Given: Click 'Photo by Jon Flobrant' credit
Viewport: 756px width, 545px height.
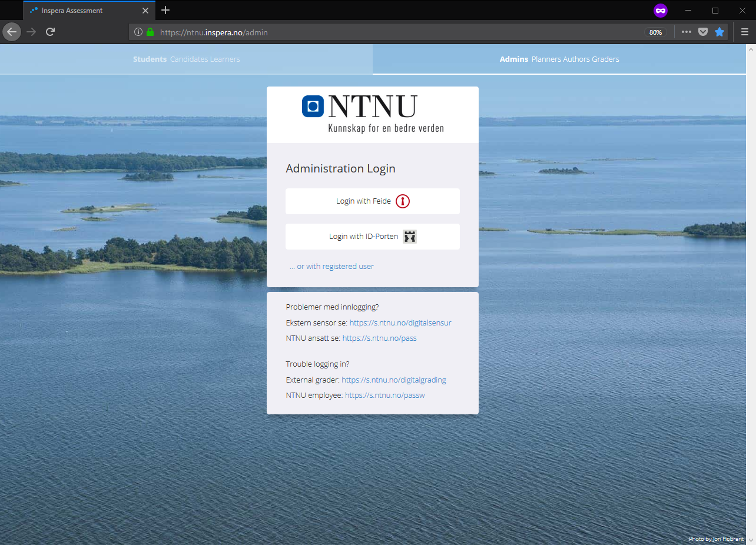Looking at the screenshot, I should coord(716,539).
